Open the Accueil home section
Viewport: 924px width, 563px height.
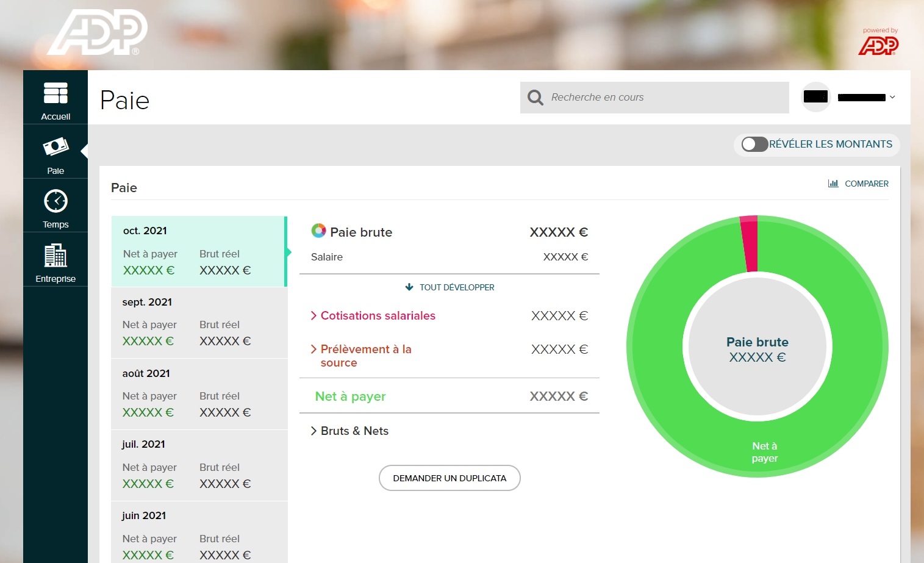56,98
